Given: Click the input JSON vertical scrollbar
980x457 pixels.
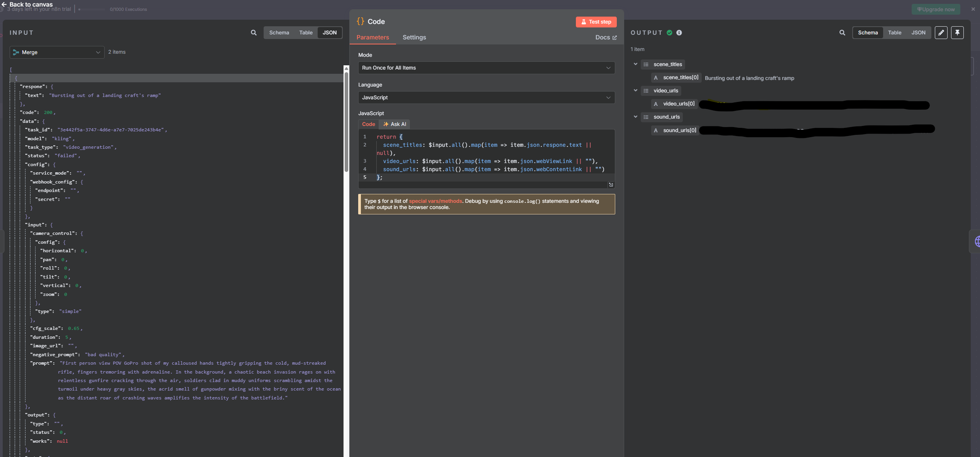Looking at the screenshot, I should click(346, 122).
